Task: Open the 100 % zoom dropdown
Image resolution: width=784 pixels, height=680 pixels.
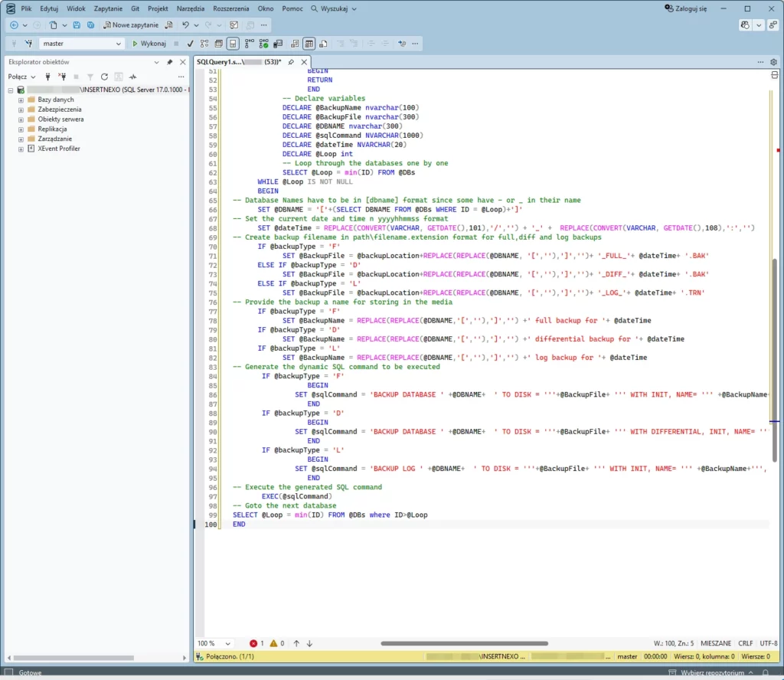Action: tap(214, 644)
